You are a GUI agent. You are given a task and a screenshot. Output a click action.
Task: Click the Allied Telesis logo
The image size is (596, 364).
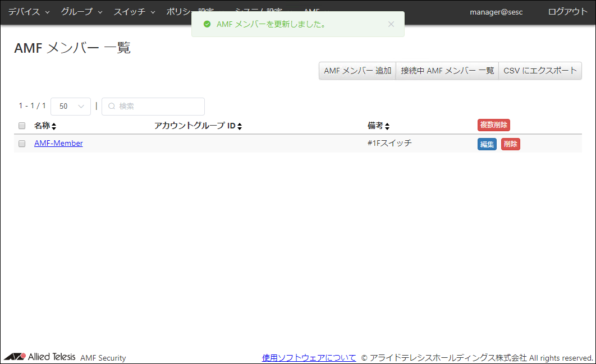click(40, 357)
